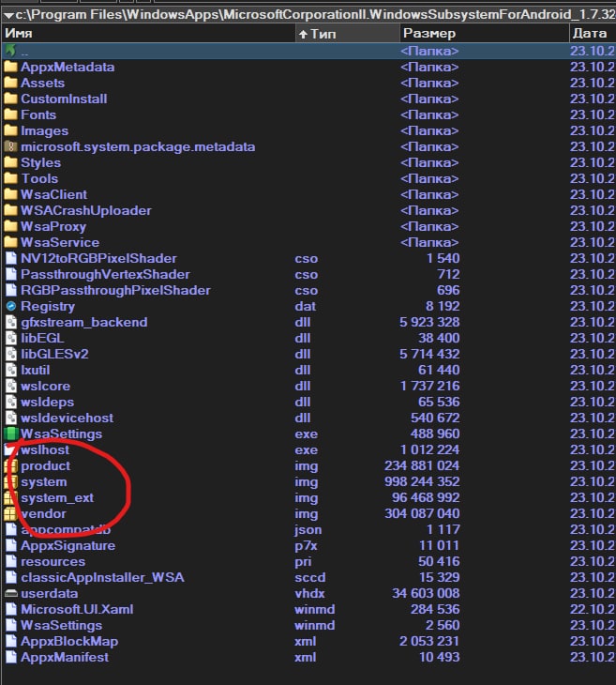Select the PassthroughVertexShader file name
Viewport: 616px width, 685px height.
click(105, 274)
